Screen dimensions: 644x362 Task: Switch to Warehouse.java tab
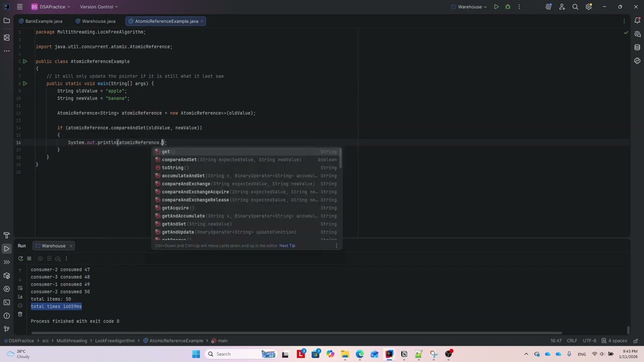(95, 21)
